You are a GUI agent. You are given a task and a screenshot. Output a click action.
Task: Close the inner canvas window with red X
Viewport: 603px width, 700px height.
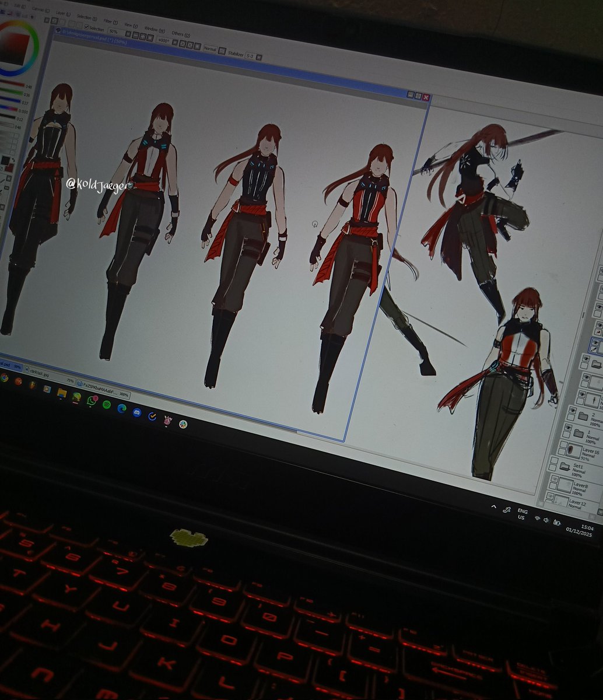(x=426, y=97)
